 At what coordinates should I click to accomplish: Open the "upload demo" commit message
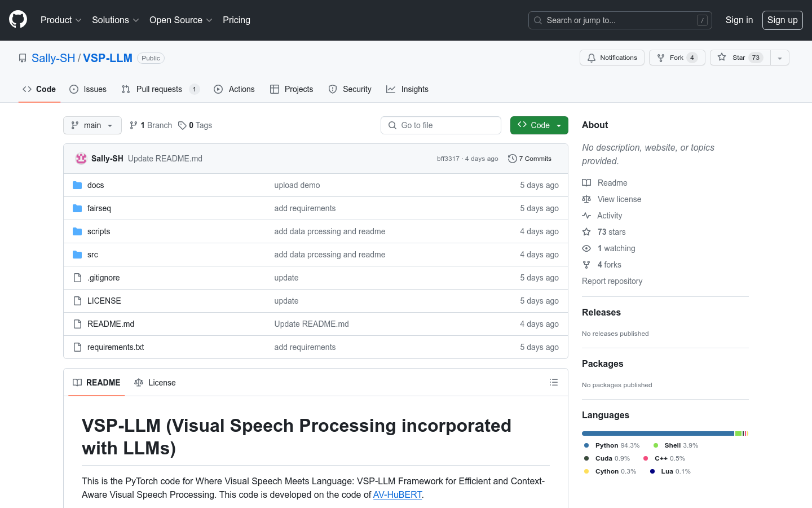click(297, 185)
